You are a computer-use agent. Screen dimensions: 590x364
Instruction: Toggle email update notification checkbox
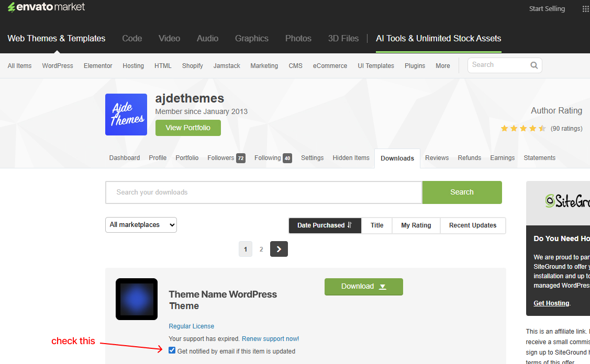point(172,351)
